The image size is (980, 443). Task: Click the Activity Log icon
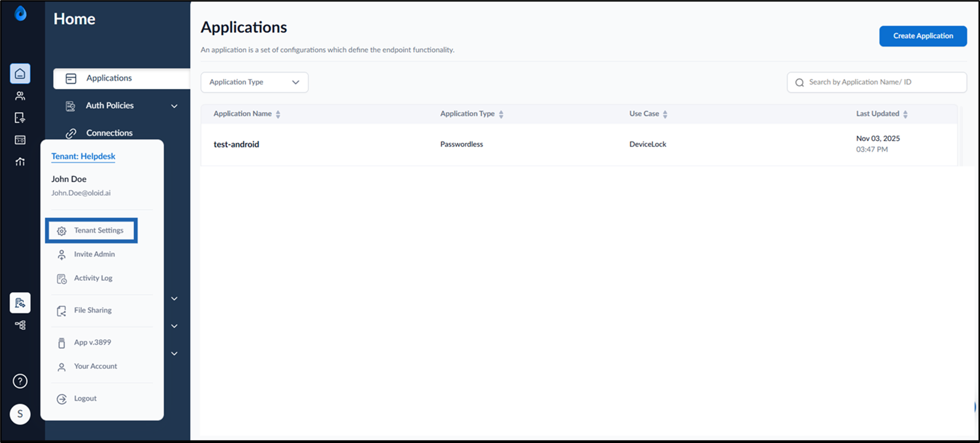62,279
